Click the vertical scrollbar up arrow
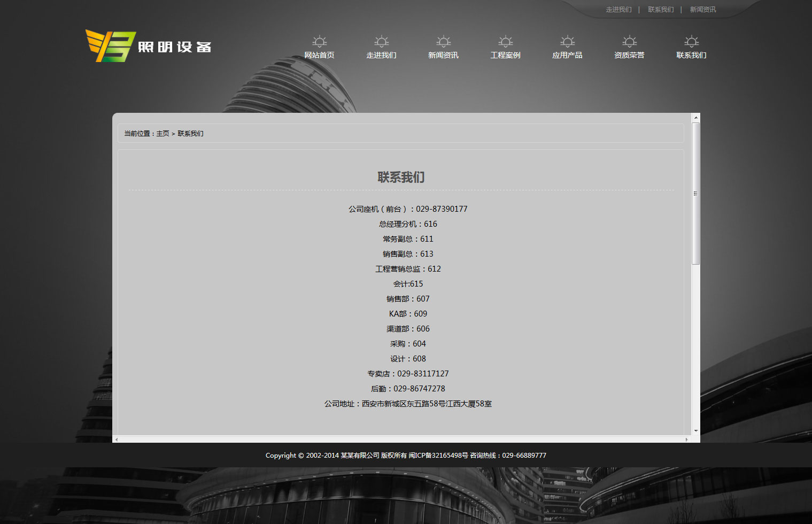This screenshot has height=524, width=812. [x=695, y=118]
